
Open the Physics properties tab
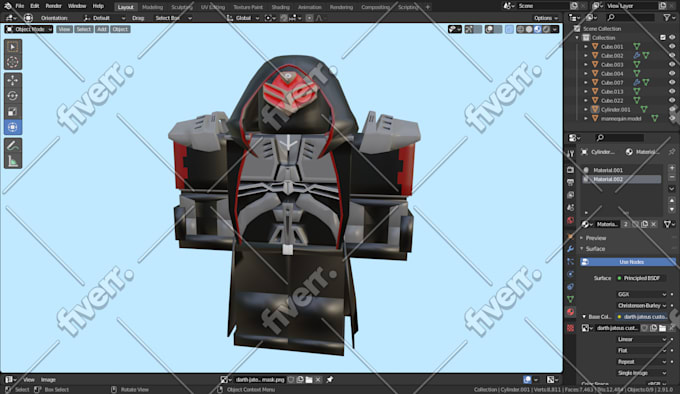(x=570, y=274)
